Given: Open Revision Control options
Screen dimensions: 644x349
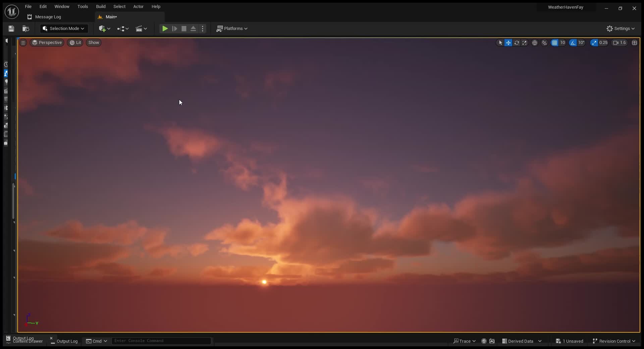Looking at the screenshot, I should coord(614,341).
